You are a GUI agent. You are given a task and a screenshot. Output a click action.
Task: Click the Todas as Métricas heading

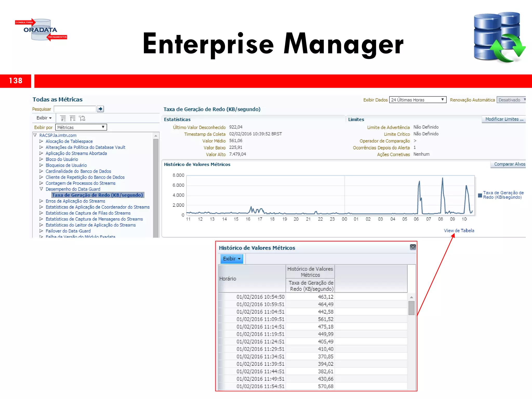pyautogui.click(x=57, y=99)
